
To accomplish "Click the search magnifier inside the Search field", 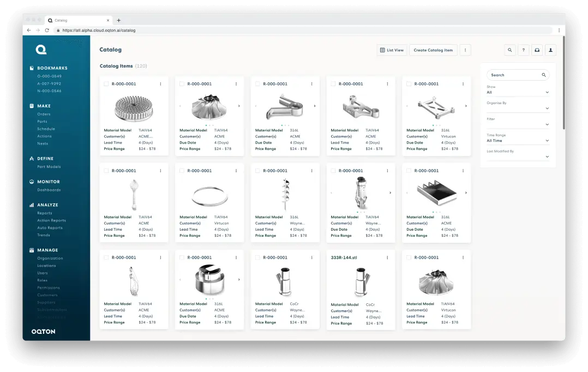I will (543, 75).
